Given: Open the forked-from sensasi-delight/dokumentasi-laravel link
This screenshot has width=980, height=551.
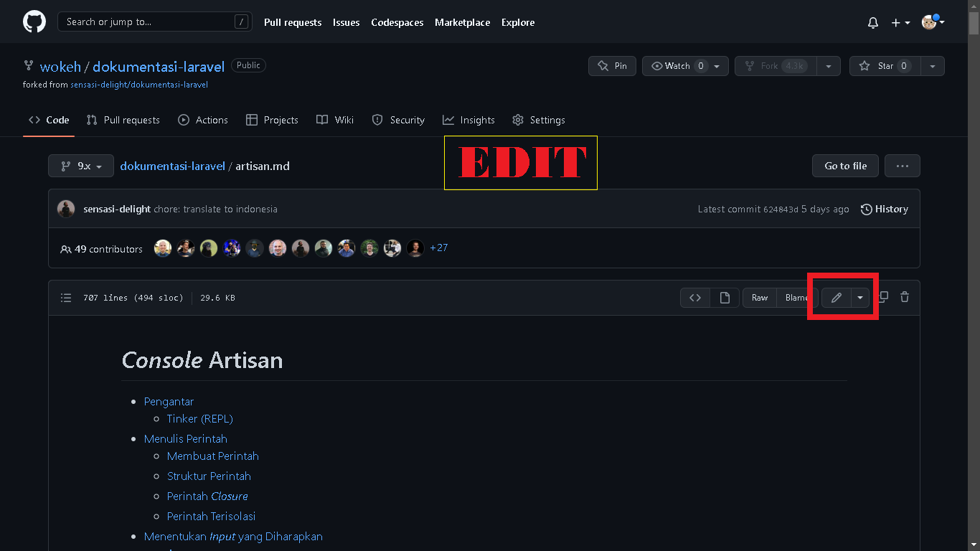Looking at the screenshot, I should coord(139,85).
